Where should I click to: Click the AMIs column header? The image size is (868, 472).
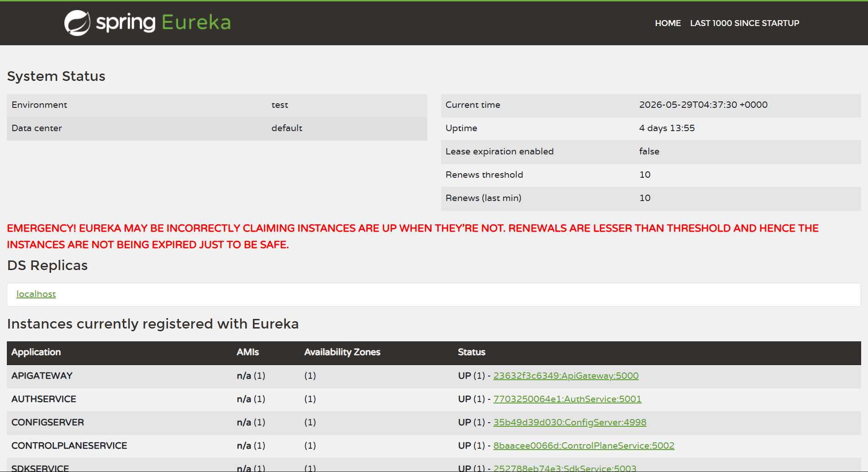(x=247, y=352)
